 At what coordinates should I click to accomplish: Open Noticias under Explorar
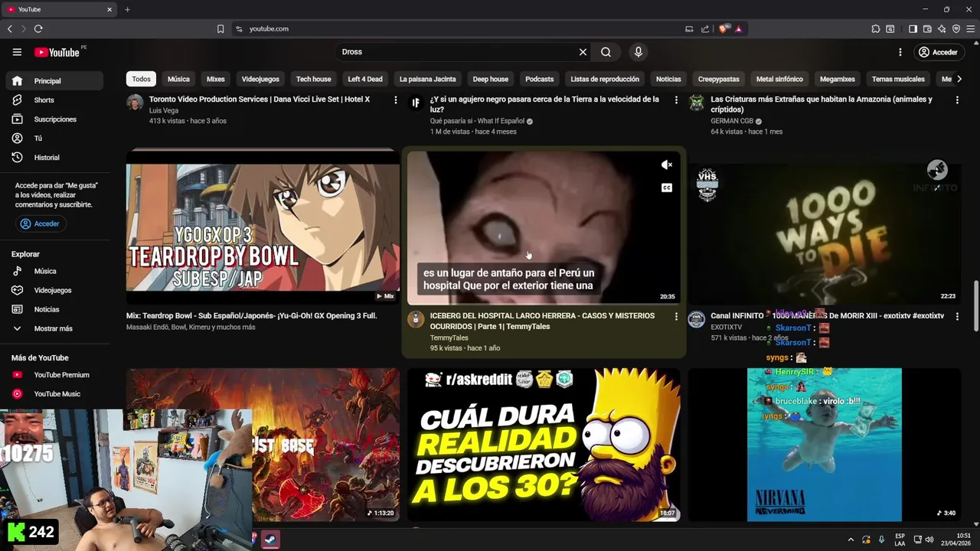coord(54,309)
